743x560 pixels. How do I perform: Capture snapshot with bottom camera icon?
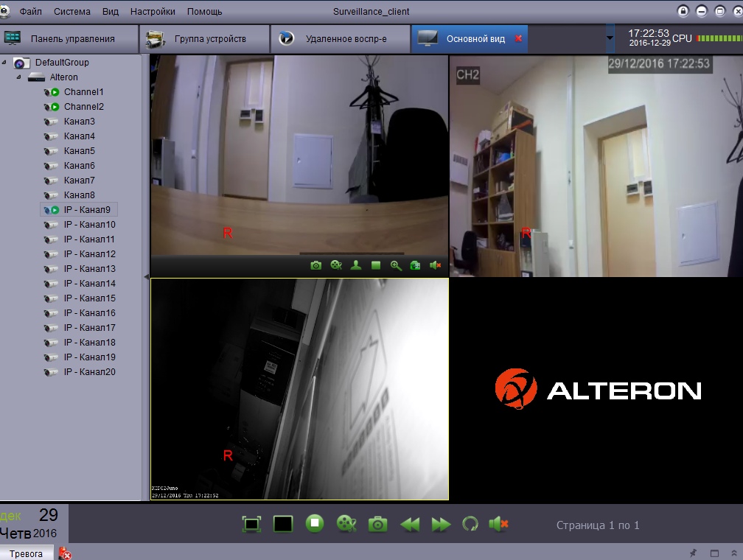pos(377,524)
